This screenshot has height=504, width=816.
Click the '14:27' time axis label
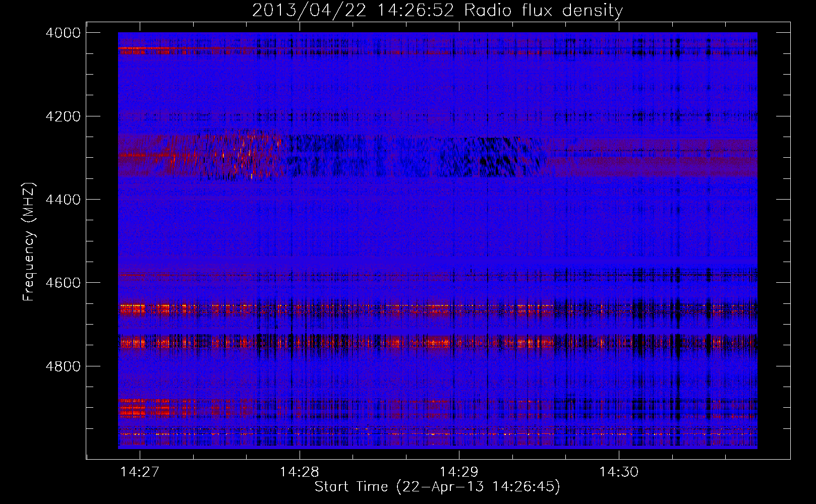click(x=140, y=472)
